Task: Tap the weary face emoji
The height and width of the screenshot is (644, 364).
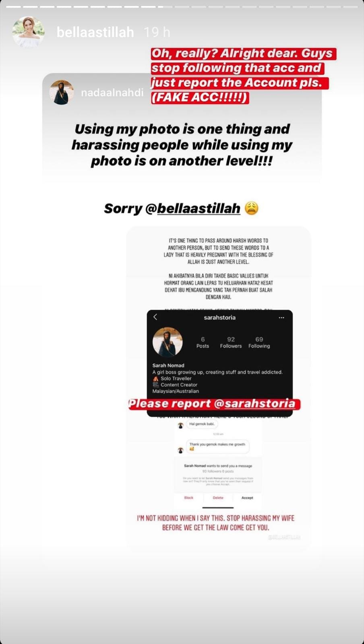Action: coord(252,208)
